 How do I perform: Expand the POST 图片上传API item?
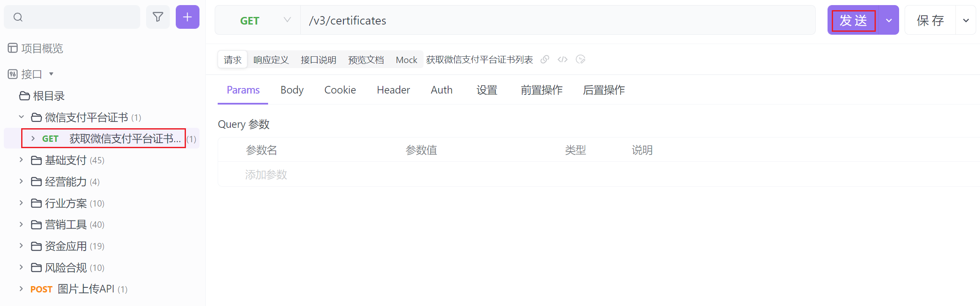coord(21,289)
